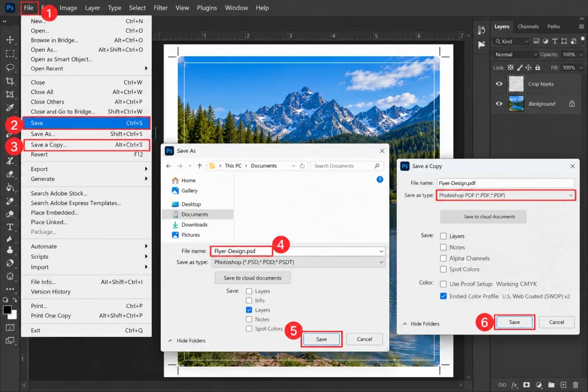
Task: Filter layers by type layers icon
Action: 555,41
